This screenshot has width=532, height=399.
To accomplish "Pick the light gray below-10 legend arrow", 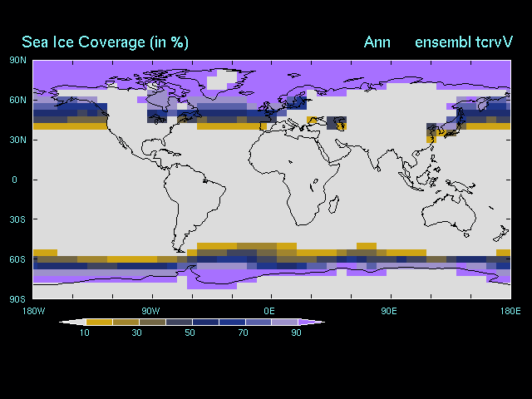I will [x=72, y=322].
